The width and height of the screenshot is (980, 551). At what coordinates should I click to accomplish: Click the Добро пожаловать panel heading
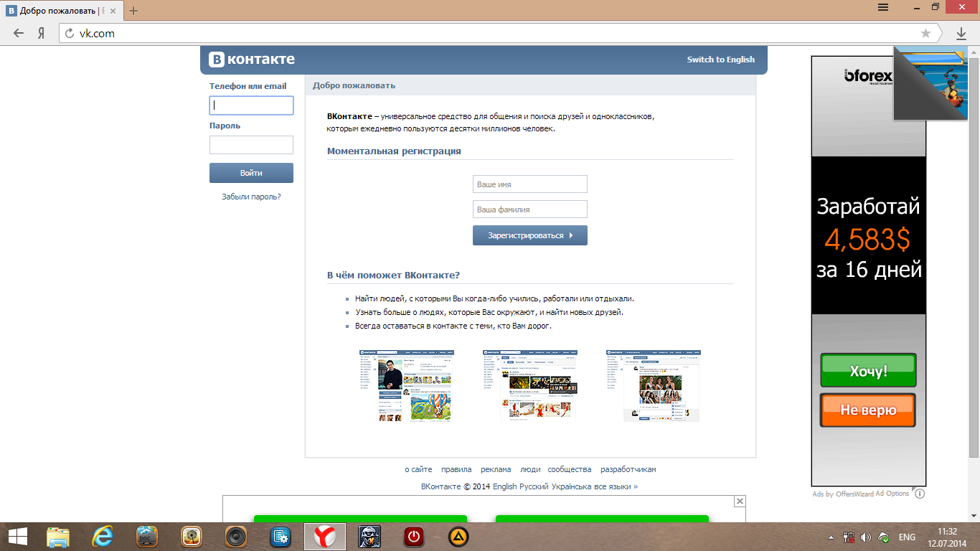tap(354, 85)
